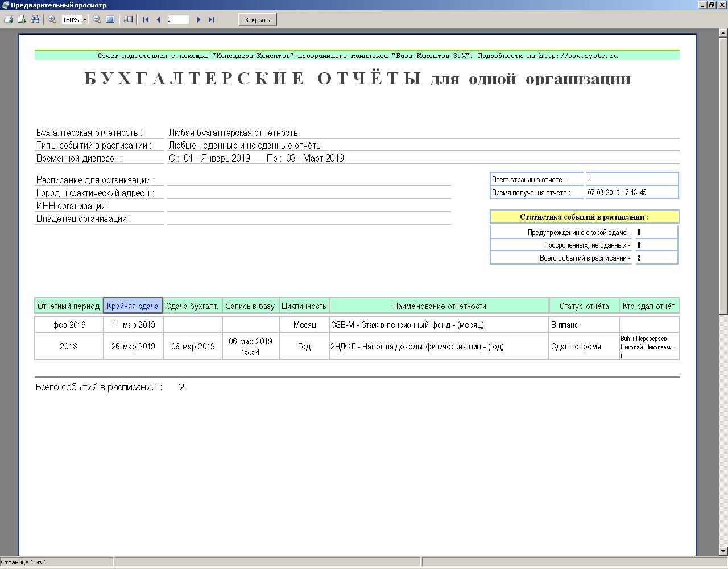
Task: Go to the first page
Action: (x=146, y=19)
